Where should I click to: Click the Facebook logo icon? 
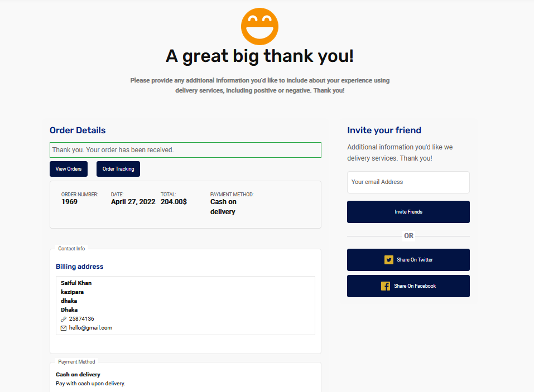click(386, 286)
